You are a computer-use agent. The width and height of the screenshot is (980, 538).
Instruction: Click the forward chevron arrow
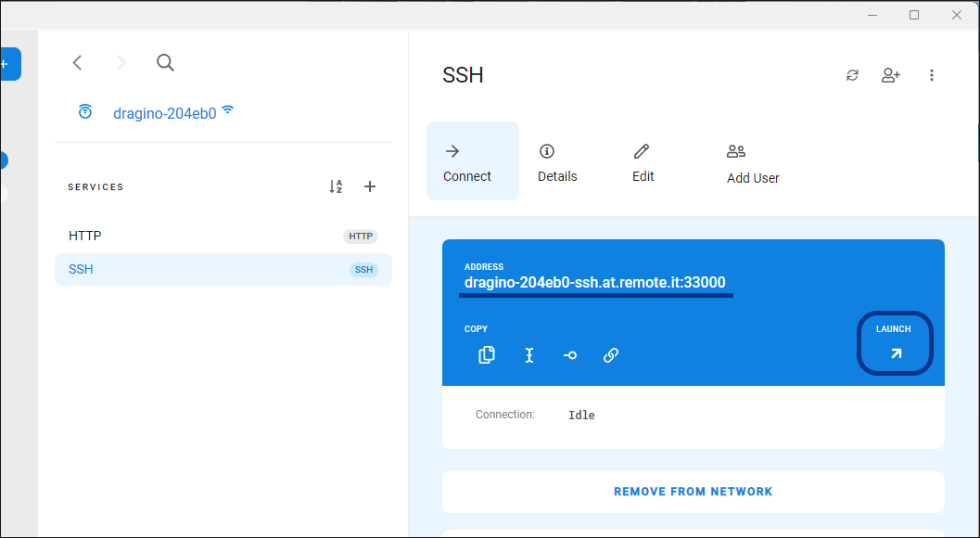click(121, 62)
